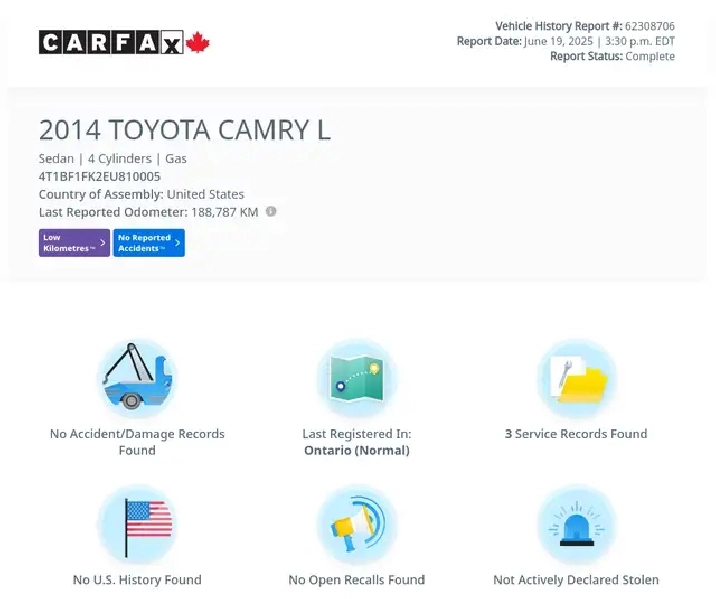Click the red maple leaf icon
This screenshot has width=716, height=599.
(198, 42)
